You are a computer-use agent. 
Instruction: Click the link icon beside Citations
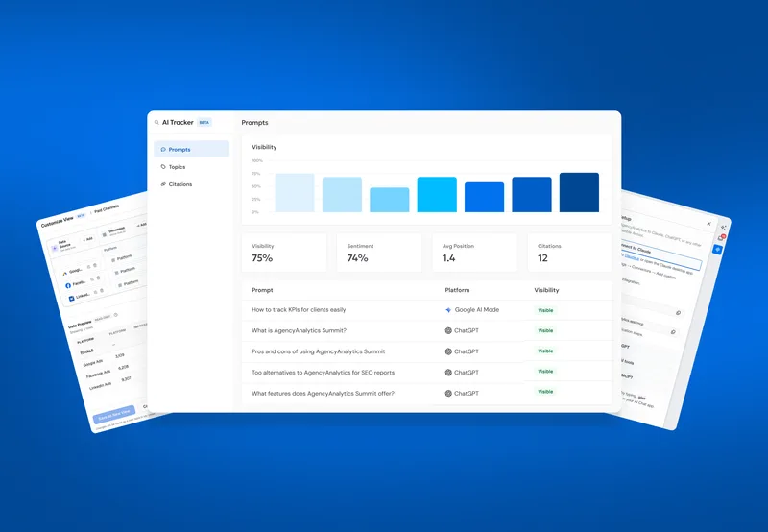pos(163,184)
